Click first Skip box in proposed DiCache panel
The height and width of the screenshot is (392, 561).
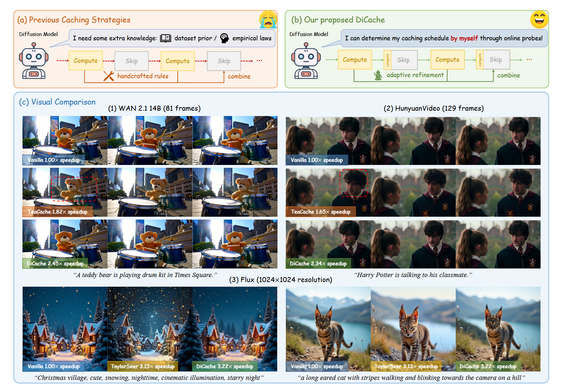tap(404, 60)
